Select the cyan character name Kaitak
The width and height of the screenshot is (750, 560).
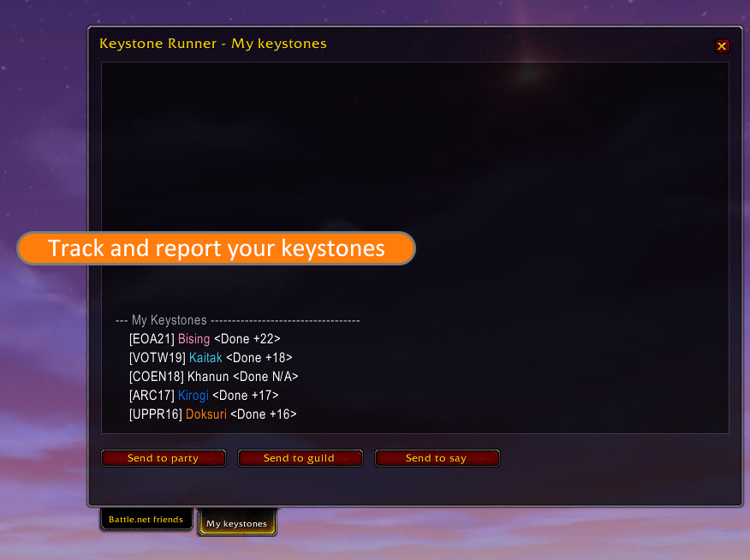tap(205, 358)
